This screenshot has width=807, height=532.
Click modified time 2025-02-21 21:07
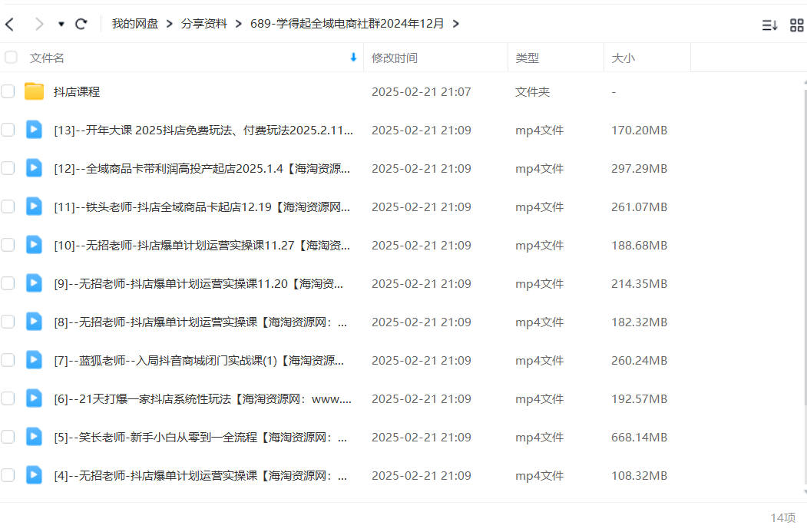coord(421,91)
